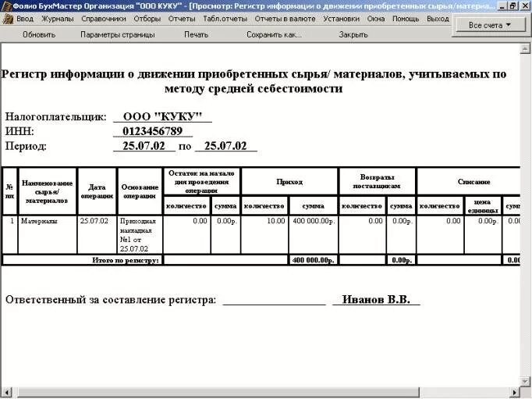Click the Итого по регистру label
The width and height of the screenshot is (532, 399).
click(x=126, y=260)
